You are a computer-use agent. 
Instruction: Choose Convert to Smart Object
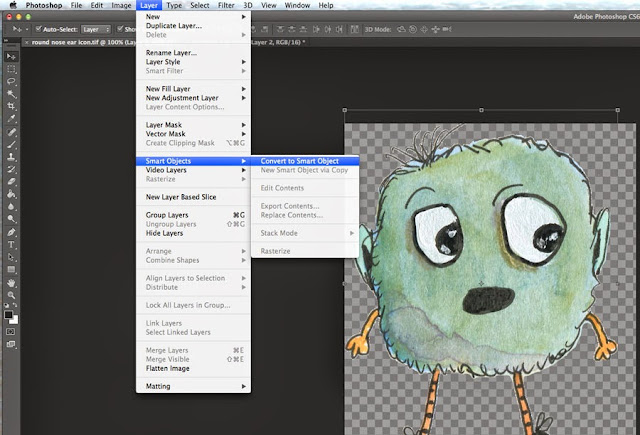(x=300, y=161)
